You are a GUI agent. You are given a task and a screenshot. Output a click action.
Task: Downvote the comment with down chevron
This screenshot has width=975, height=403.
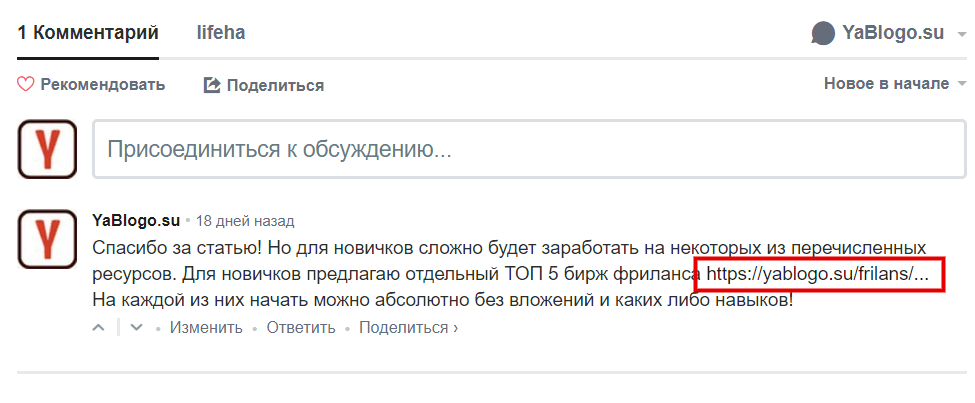coord(136,328)
